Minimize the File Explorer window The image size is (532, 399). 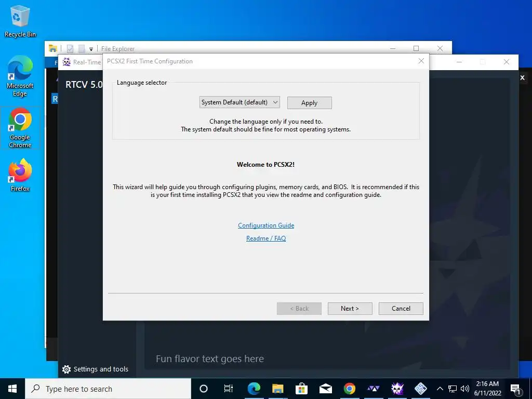pos(393,48)
